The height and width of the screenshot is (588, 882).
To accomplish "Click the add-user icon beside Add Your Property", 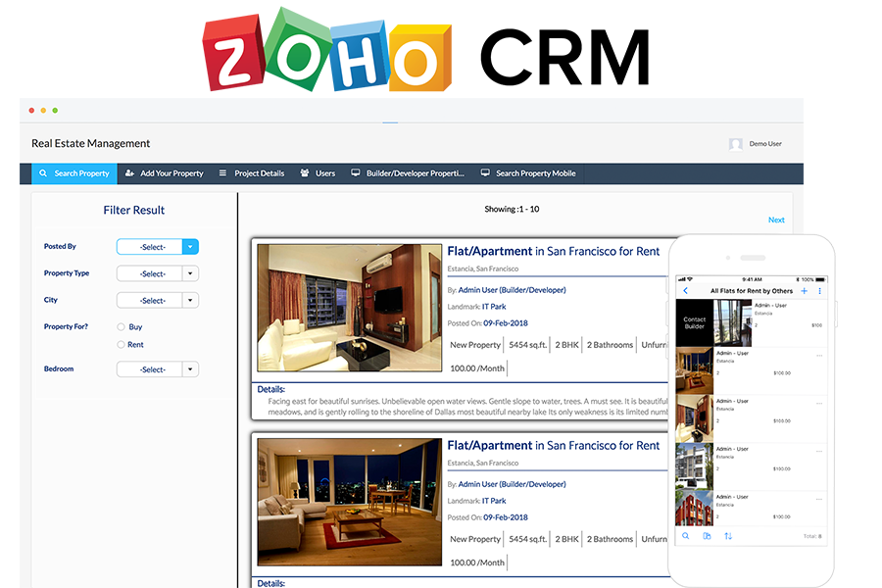I will coord(129,173).
